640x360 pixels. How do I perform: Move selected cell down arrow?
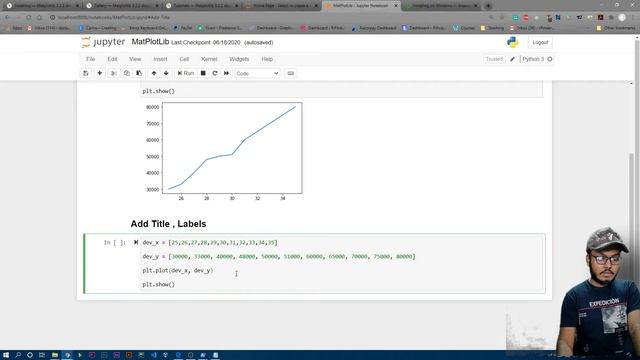coord(166,73)
